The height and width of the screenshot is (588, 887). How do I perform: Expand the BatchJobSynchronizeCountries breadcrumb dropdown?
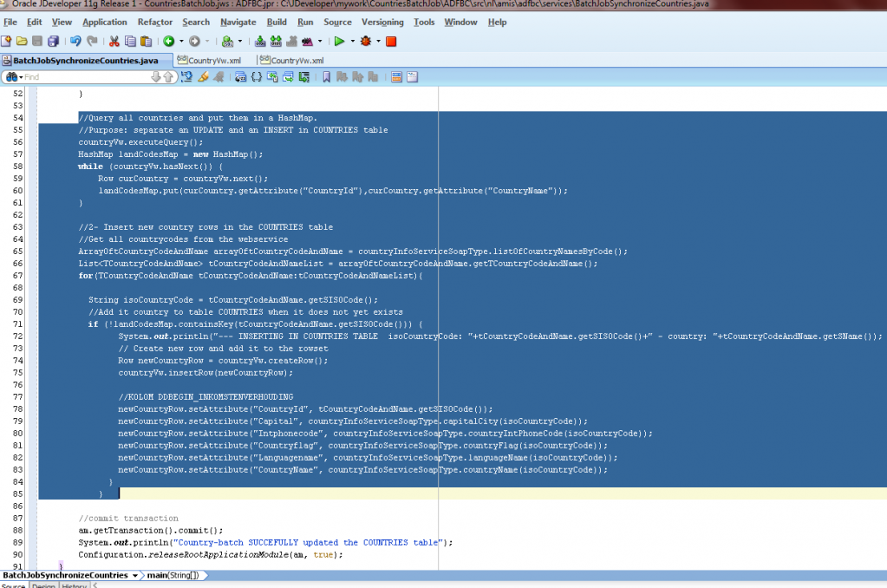click(x=135, y=575)
